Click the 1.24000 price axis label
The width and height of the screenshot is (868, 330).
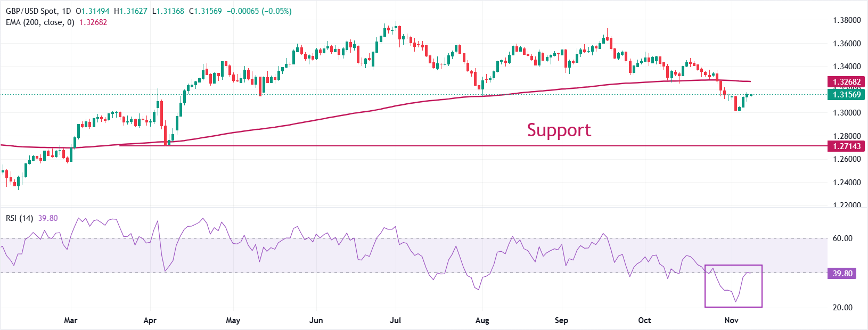pyautogui.click(x=847, y=183)
